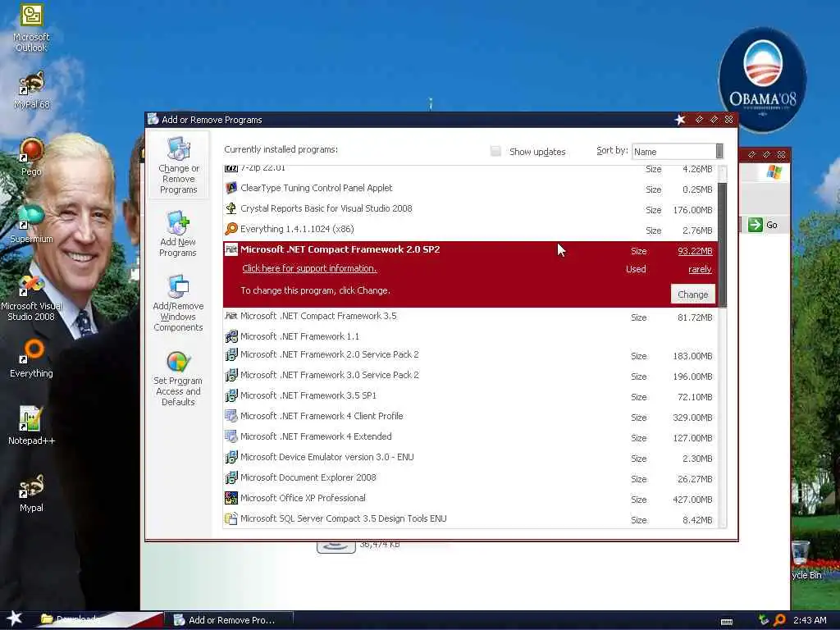Launch Notepad++ from the desktop
The image size is (840, 630).
point(31,426)
